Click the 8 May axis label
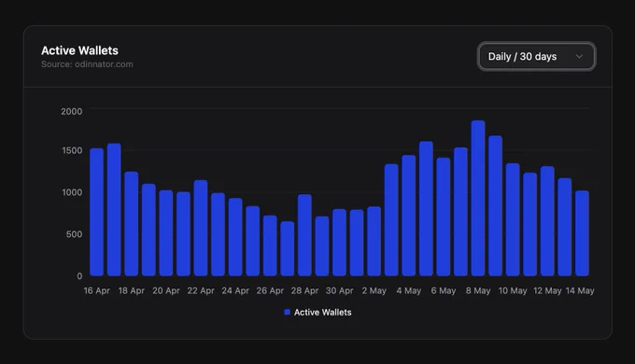 coord(478,290)
